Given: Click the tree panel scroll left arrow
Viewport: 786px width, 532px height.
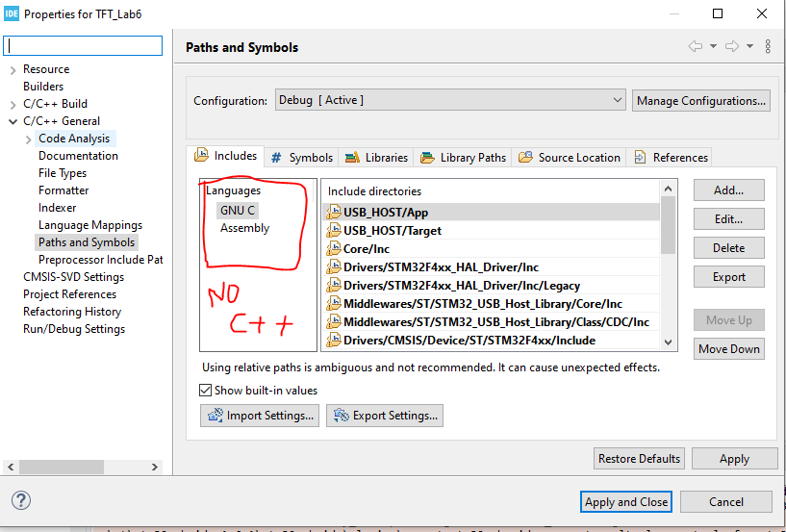Looking at the screenshot, I should [x=11, y=467].
